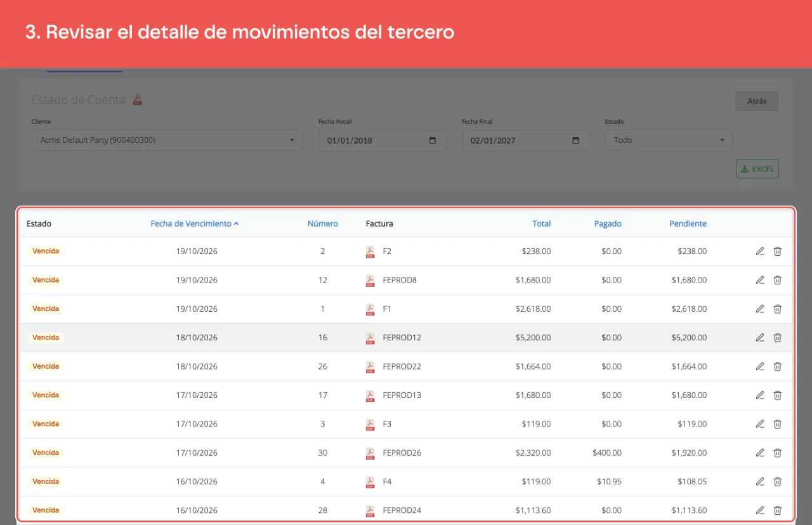Edit the row for invoice FEPROD8
Screen dimensions: 812x525
[760, 280]
